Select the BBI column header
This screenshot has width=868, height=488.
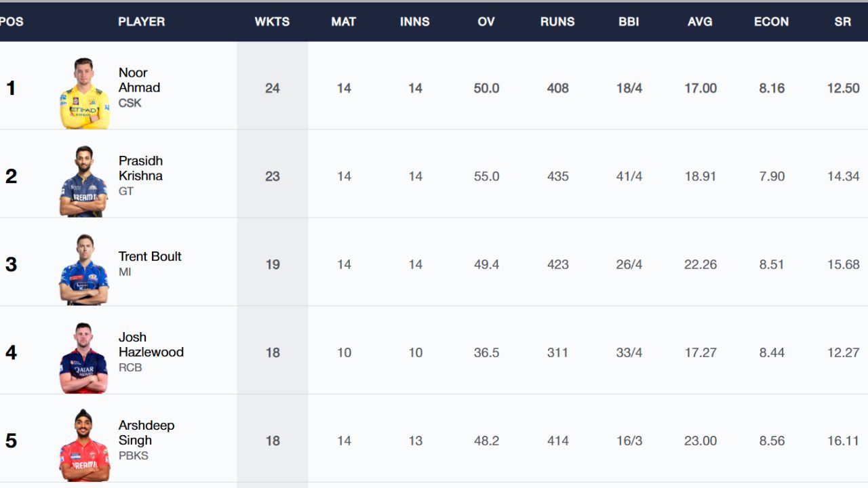629,22
